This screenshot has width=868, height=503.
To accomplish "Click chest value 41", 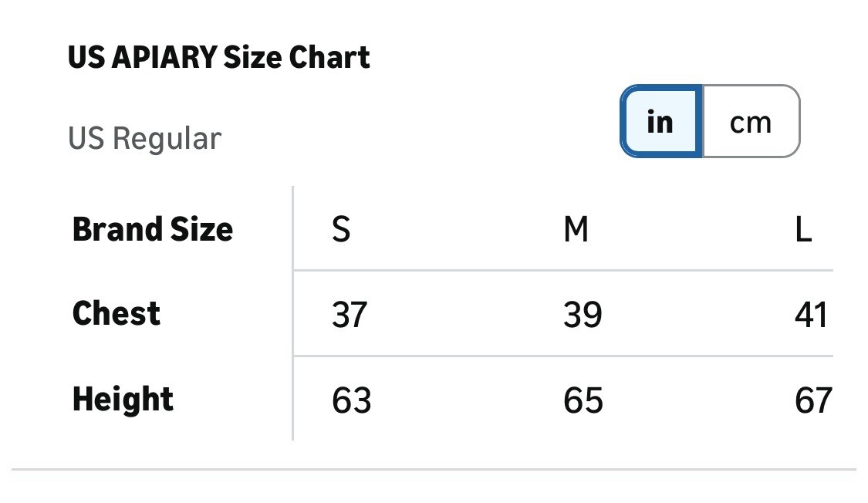I will tap(811, 315).
